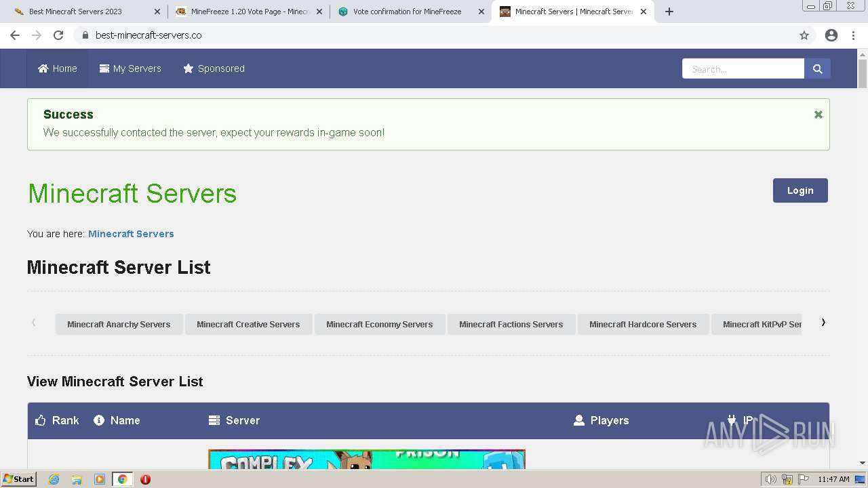868x488 pixels.
Task: Focus the site Search input field
Action: pos(743,68)
